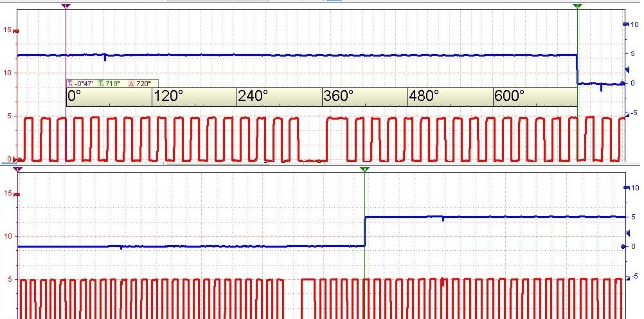Click blue level marker near 10 on top right axis

[625, 24]
